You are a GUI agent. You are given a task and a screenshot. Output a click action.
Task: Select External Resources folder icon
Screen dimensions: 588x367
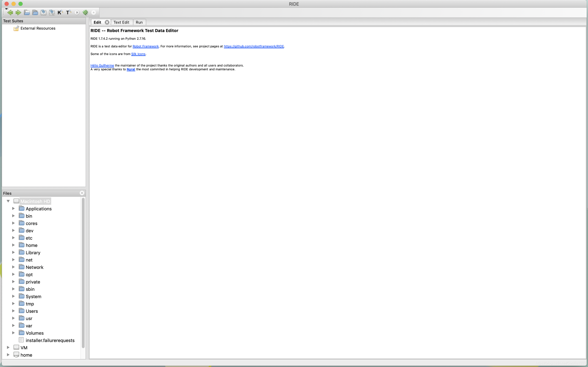16,28
